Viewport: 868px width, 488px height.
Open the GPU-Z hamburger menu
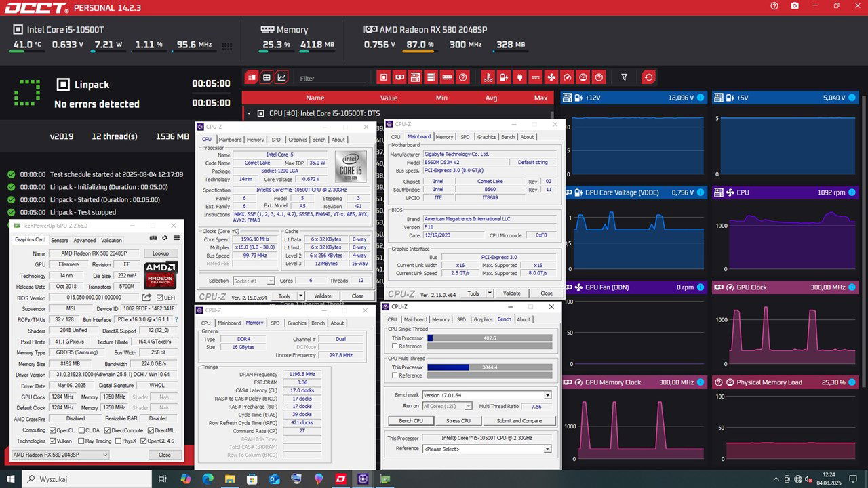tap(176, 239)
